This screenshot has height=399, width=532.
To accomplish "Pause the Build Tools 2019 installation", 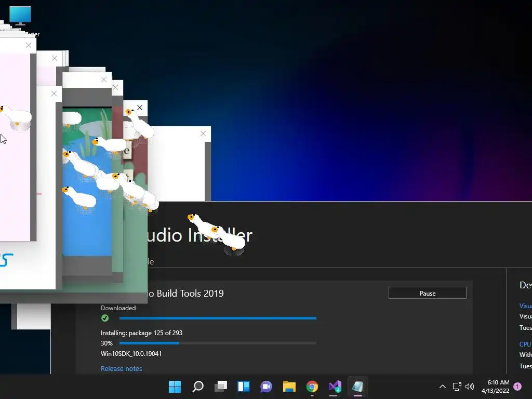I will coord(428,293).
